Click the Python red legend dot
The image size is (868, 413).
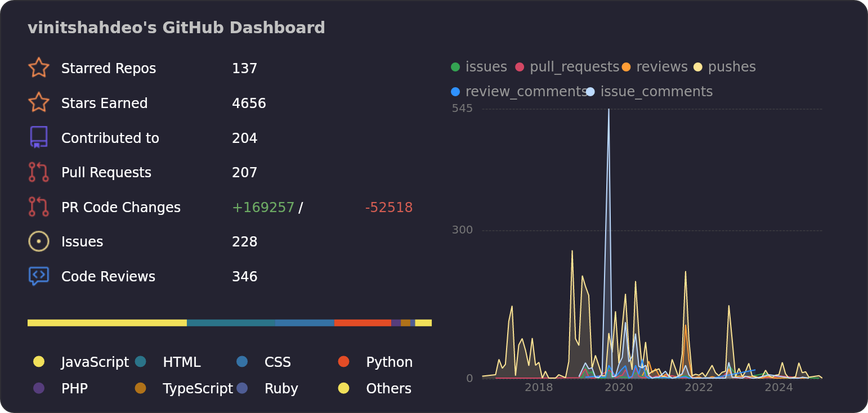pos(344,362)
